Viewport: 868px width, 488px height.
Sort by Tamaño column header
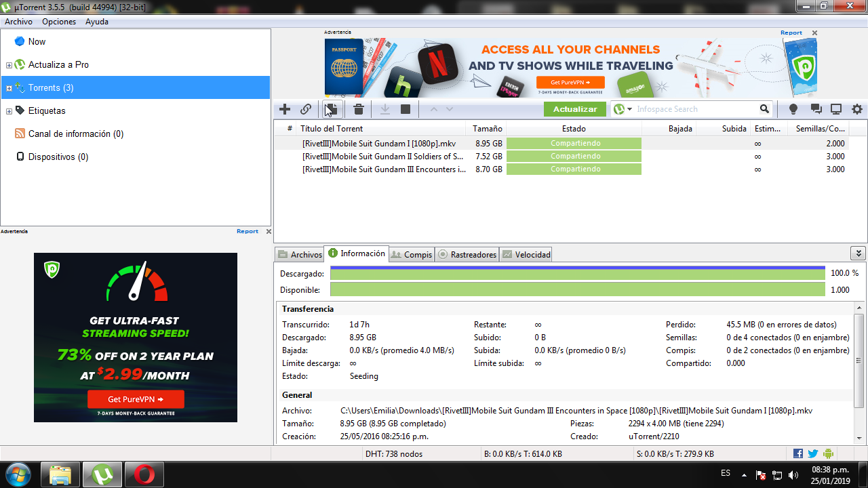point(486,128)
